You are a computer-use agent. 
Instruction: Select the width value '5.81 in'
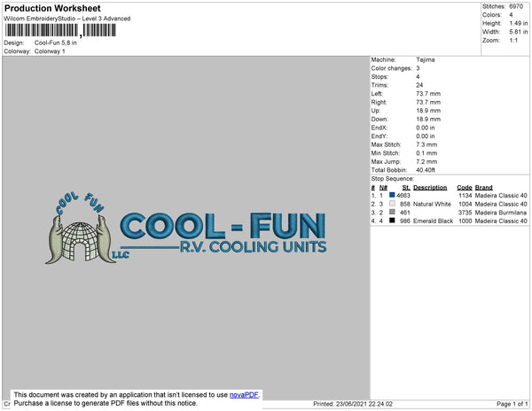click(519, 32)
